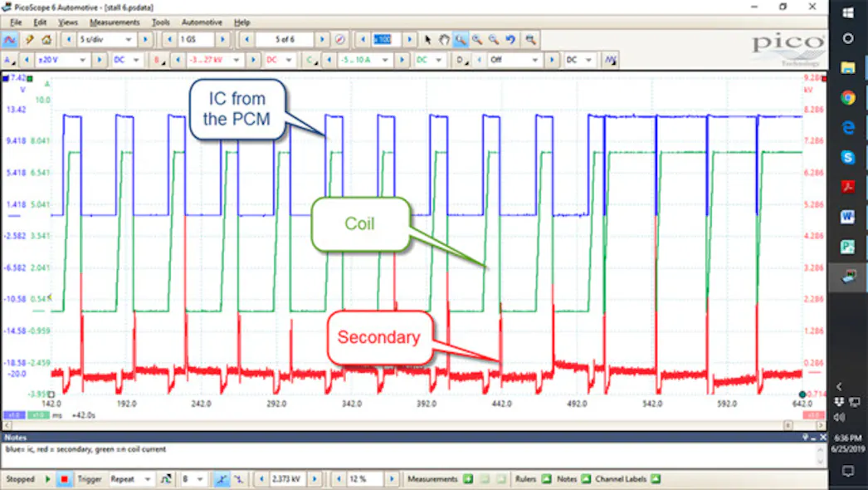Open the math channels icon

(611, 60)
